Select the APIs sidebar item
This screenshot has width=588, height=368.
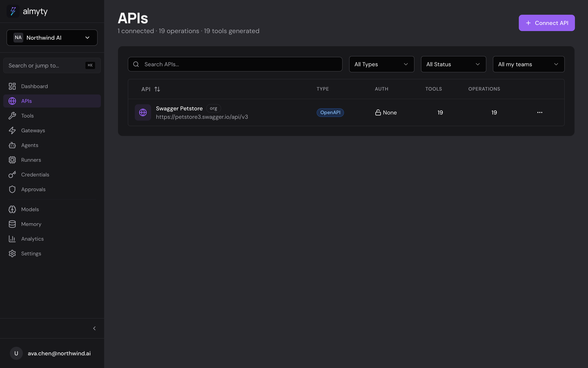click(x=52, y=101)
